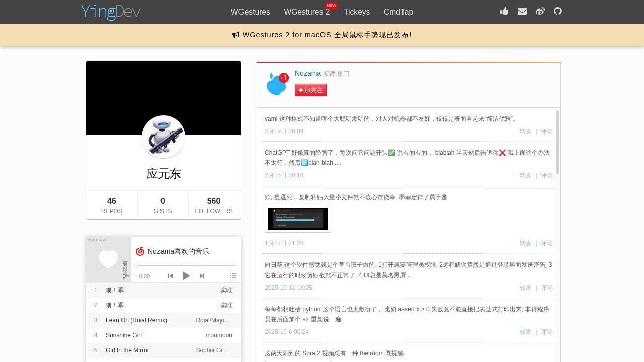The height and width of the screenshot is (362, 644).
Task: Click the robot profile avatar
Action: coord(164,137)
